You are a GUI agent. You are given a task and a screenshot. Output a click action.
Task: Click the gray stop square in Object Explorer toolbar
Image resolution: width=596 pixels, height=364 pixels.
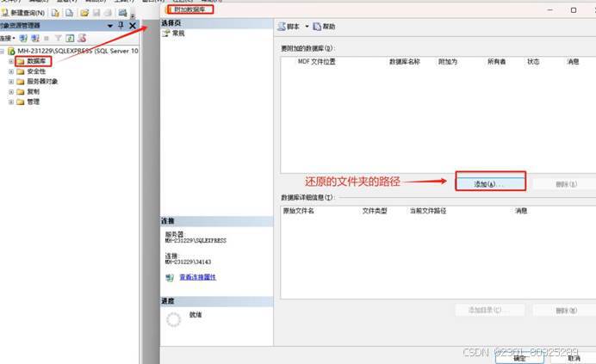[47, 38]
